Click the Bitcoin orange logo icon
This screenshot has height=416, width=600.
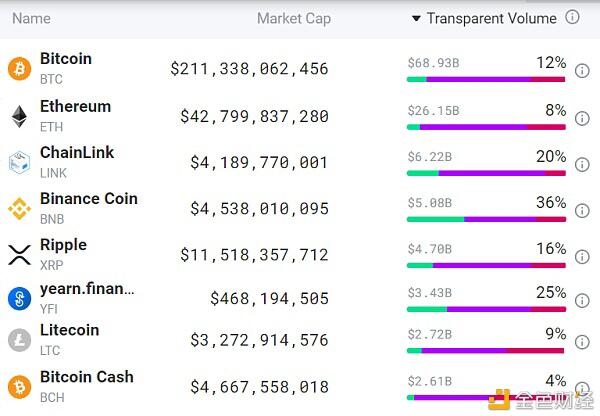pos(20,69)
